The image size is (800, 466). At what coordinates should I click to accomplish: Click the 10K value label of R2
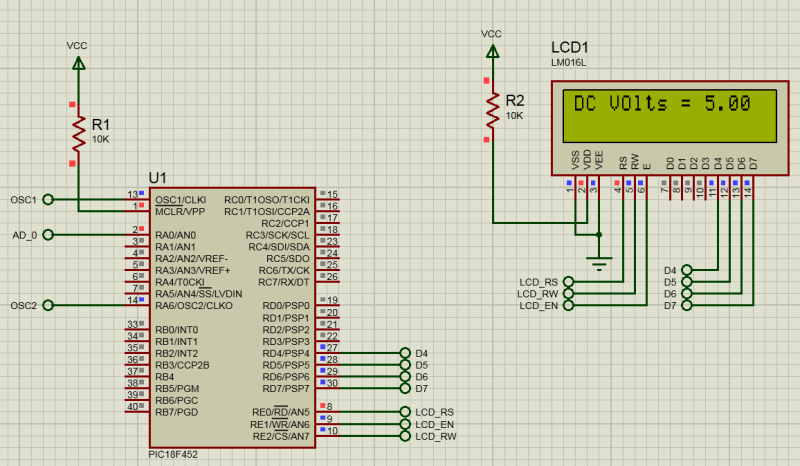[x=514, y=116]
